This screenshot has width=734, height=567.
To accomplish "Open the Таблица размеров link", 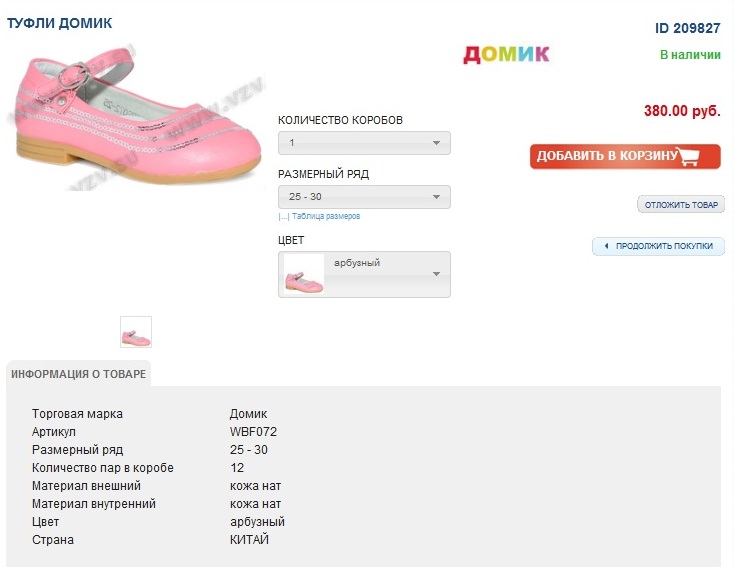I will tap(326, 216).
